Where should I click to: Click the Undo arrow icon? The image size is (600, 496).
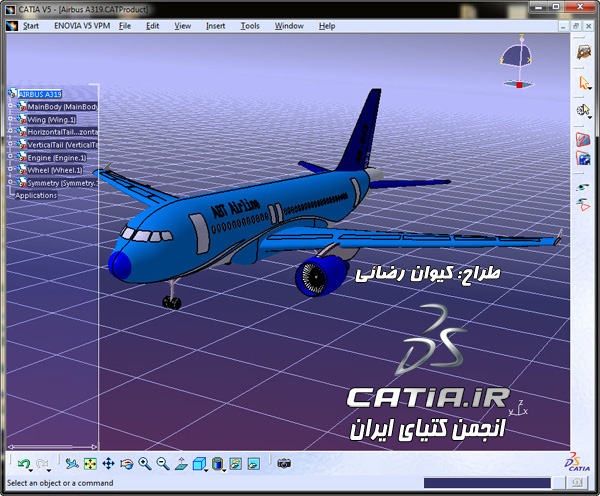[x=24, y=463]
